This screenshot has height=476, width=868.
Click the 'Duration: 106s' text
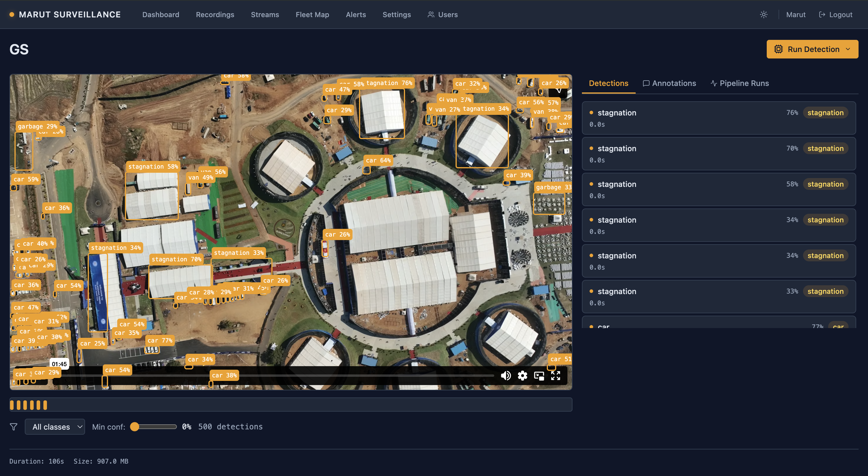click(36, 462)
